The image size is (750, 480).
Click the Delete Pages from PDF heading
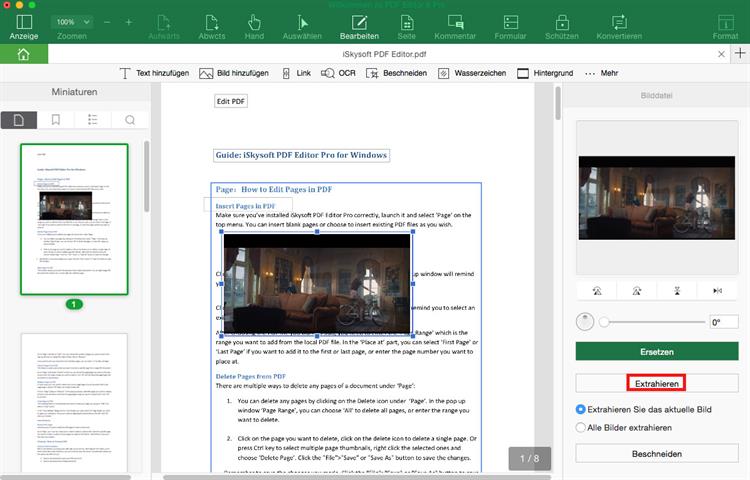[250, 376]
